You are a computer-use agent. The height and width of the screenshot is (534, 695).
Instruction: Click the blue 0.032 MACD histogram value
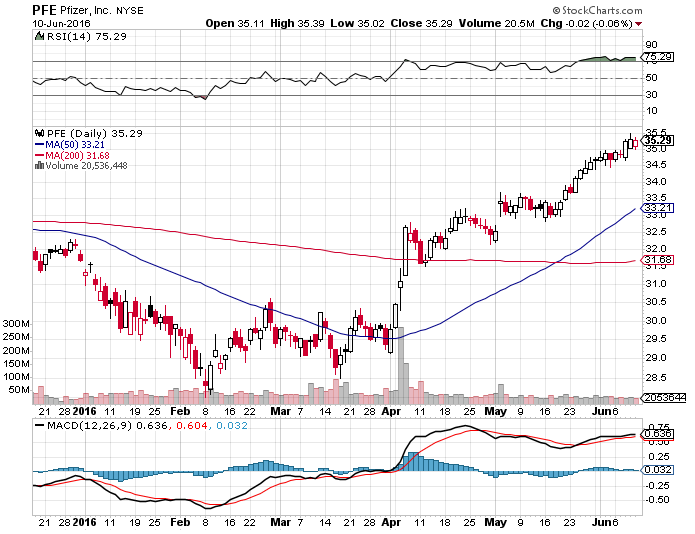(x=232, y=426)
